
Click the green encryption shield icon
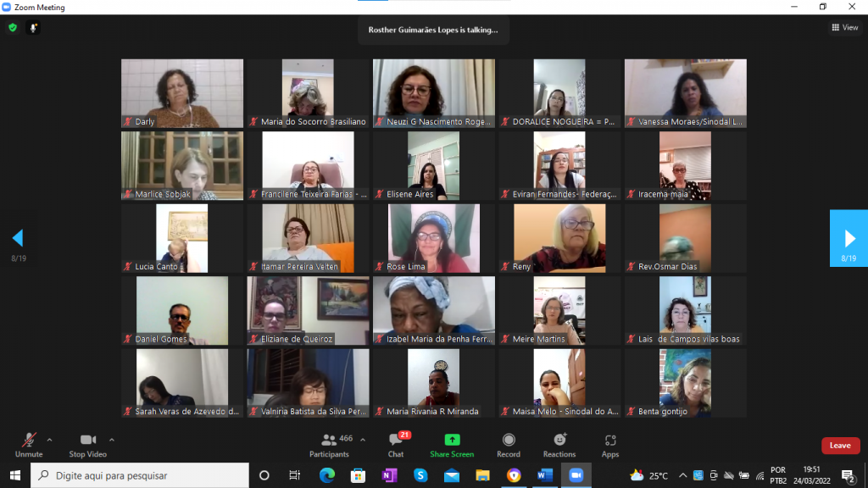pyautogui.click(x=13, y=27)
